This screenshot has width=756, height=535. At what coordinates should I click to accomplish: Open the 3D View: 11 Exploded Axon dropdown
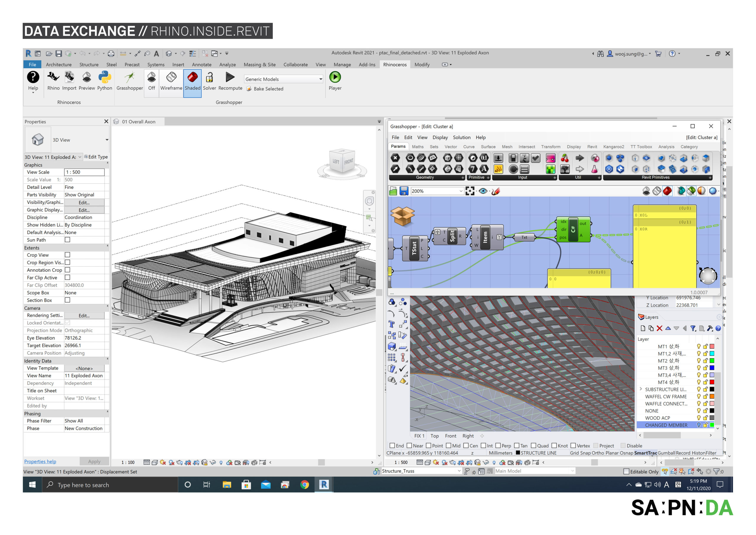(53, 157)
